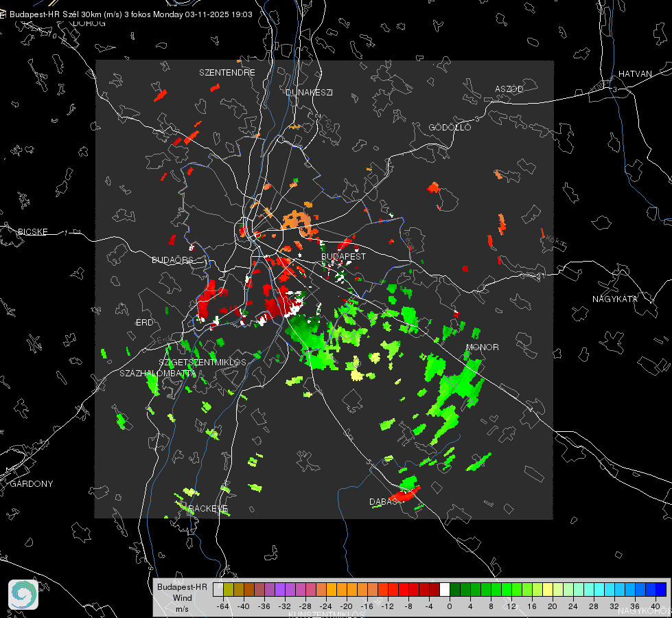The image size is (672, 618).
Task: Click the ASZÓD town label
Action: (x=509, y=89)
